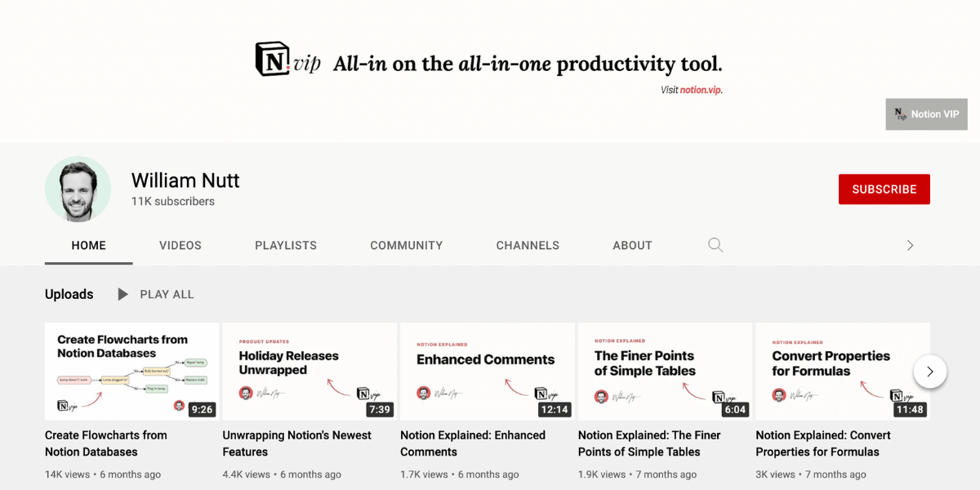Click the Play All triangle icon

(x=122, y=294)
